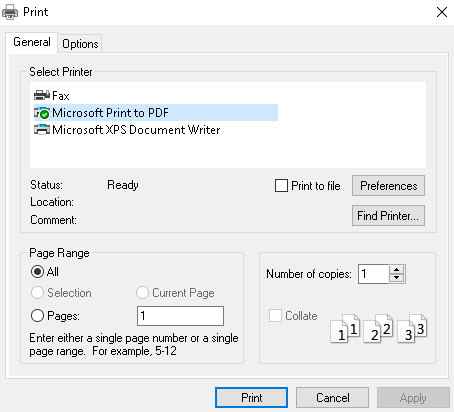Switch to the General tab
This screenshot has height=412, width=454.
tap(32, 42)
